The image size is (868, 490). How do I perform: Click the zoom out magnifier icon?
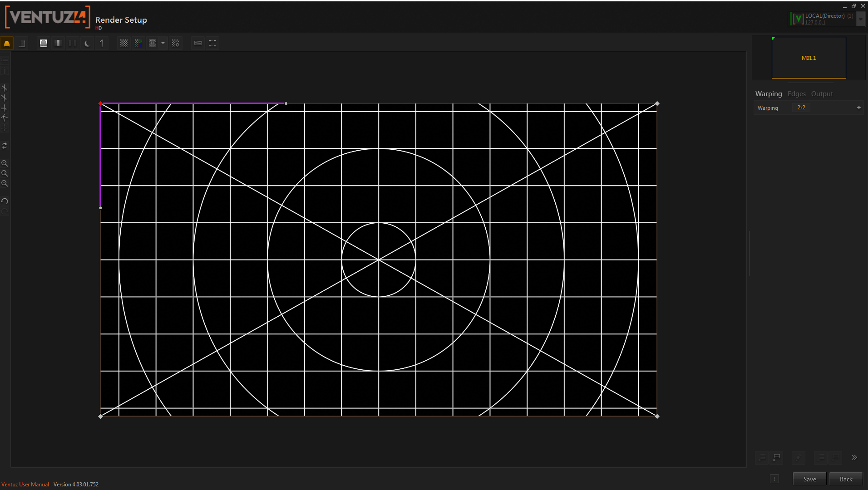(x=5, y=184)
